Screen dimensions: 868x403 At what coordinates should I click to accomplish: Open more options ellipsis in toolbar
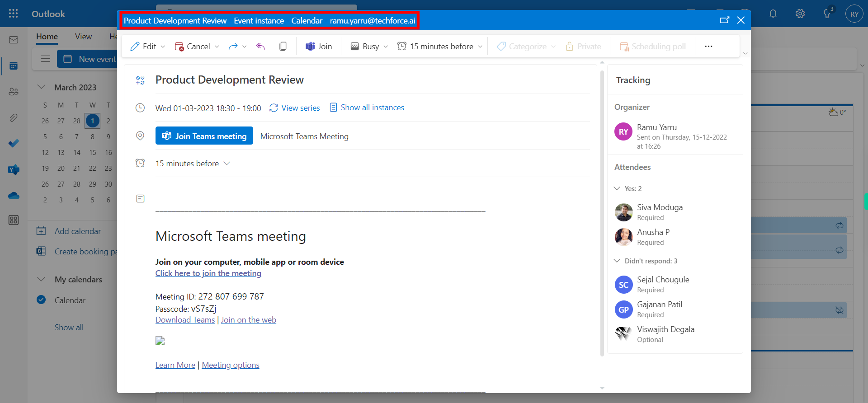708,46
